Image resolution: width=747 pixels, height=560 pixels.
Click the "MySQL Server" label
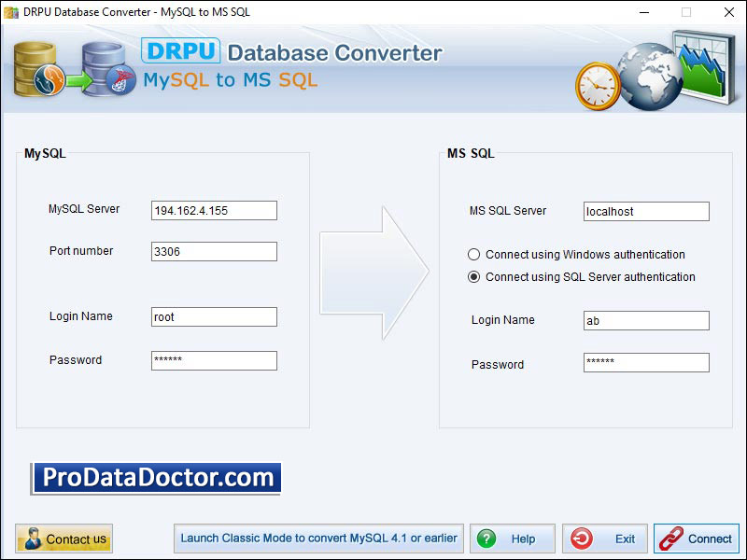(x=84, y=209)
